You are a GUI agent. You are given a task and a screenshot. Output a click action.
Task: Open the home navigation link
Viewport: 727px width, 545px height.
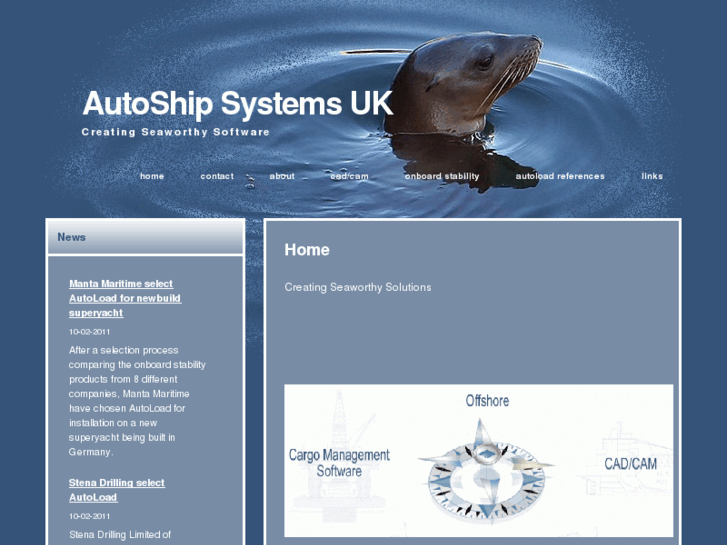152,176
